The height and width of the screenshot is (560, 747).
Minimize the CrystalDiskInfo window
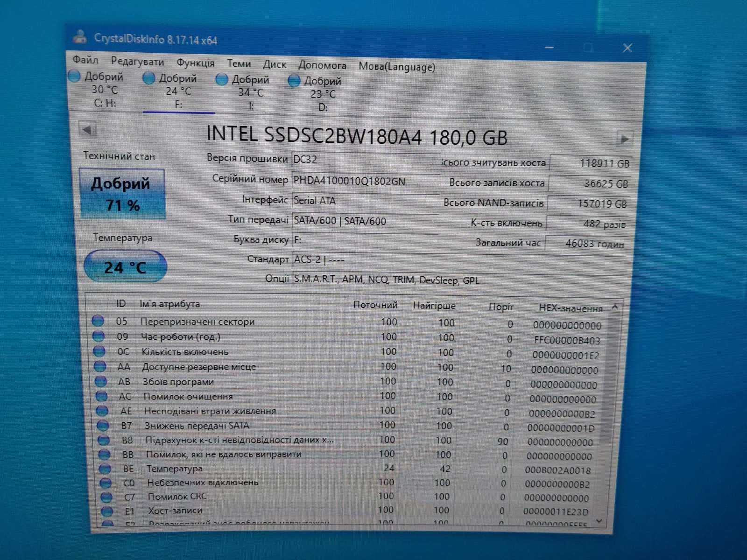(x=550, y=47)
